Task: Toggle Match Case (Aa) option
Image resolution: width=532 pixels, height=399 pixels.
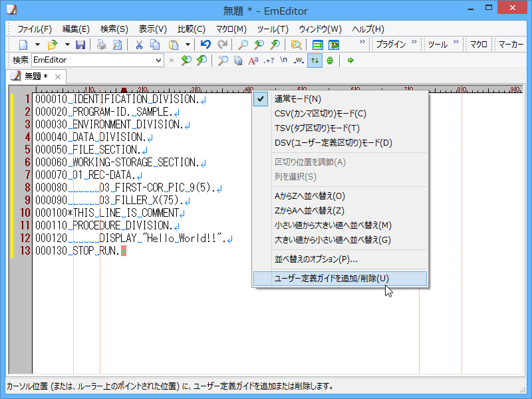Action: (253, 61)
